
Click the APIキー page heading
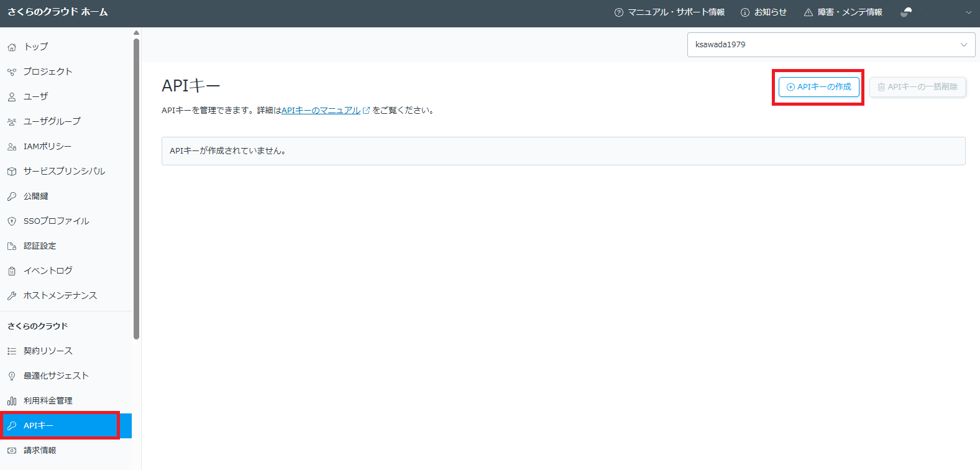pos(191,86)
